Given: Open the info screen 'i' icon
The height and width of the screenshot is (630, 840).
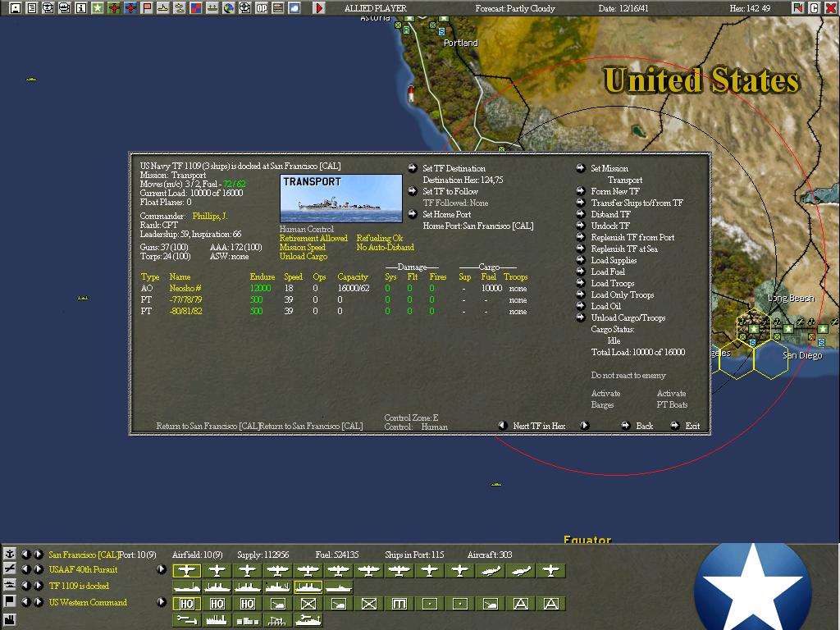Looking at the screenshot, I should pyautogui.click(x=80, y=8).
